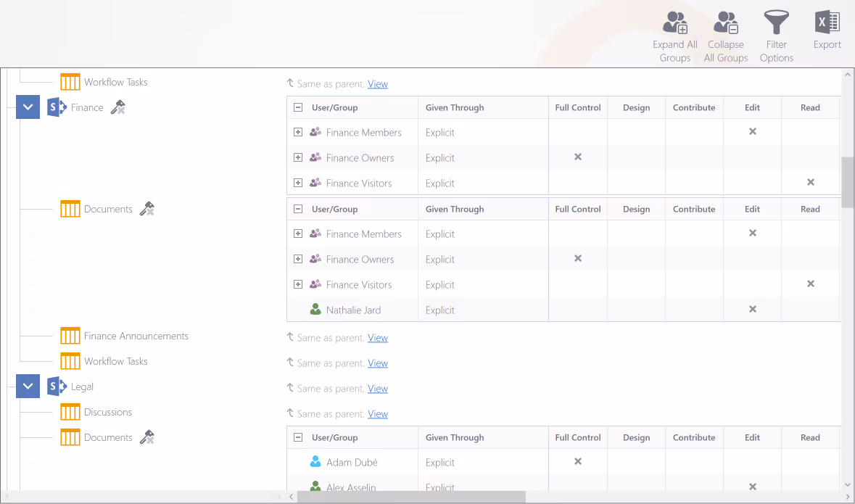The image size is (855, 504).
Task: Click Edit header in Finance Documents table
Action: tap(753, 209)
